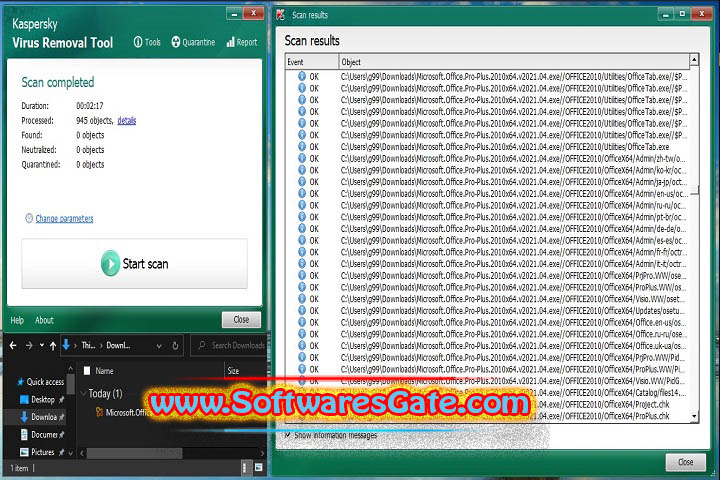Open the Quarantine section

pos(193,43)
